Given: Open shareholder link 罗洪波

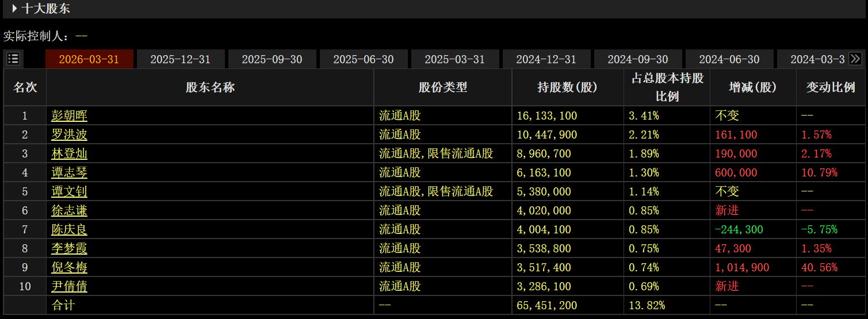Looking at the screenshot, I should click(x=70, y=135).
